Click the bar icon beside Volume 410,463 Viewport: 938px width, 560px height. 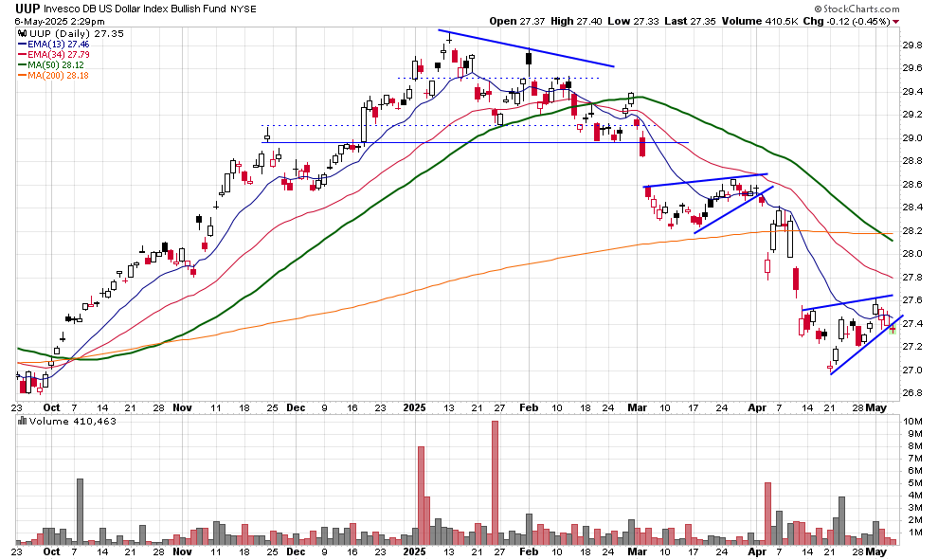pyautogui.click(x=23, y=421)
